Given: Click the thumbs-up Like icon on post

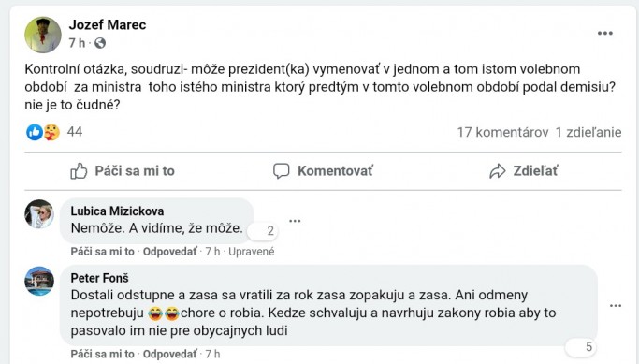Looking at the screenshot, I should [x=79, y=171].
